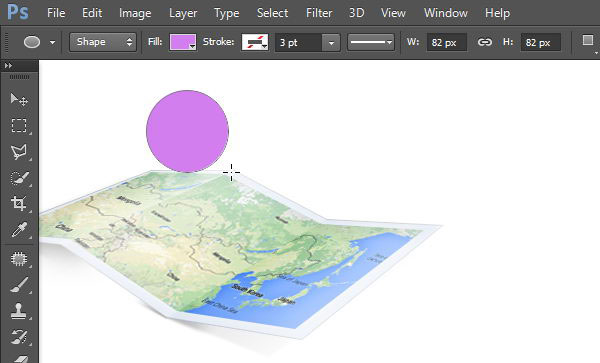
Task: Select the Crop tool
Action: tap(19, 203)
